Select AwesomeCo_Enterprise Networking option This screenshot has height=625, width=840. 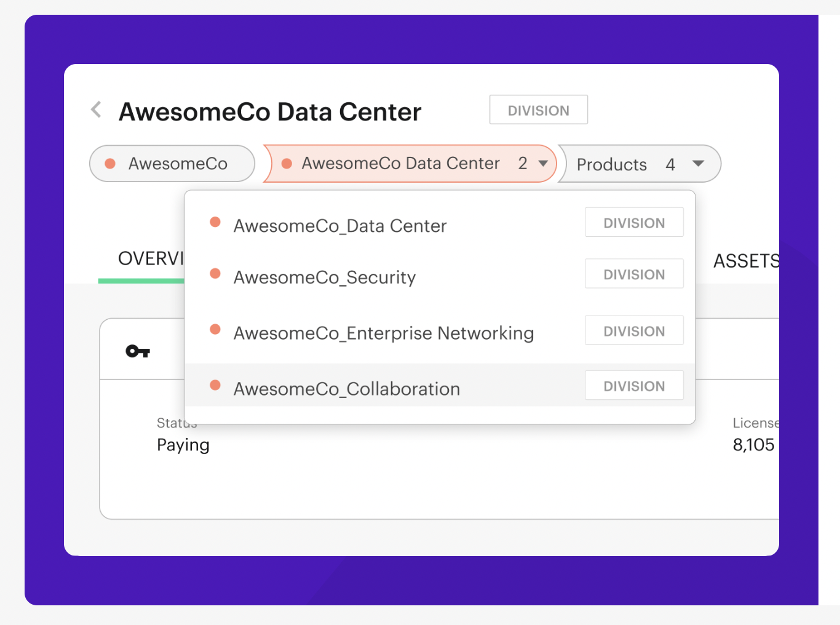(x=384, y=333)
